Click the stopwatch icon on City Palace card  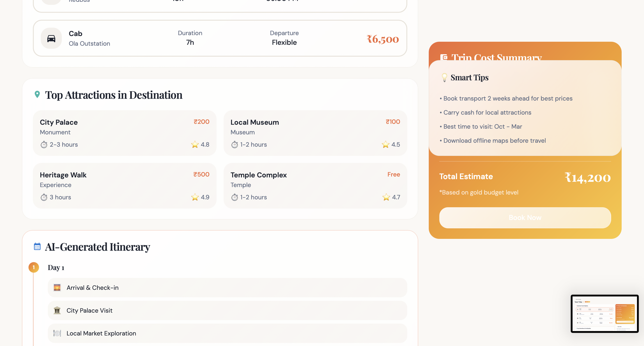(x=44, y=144)
